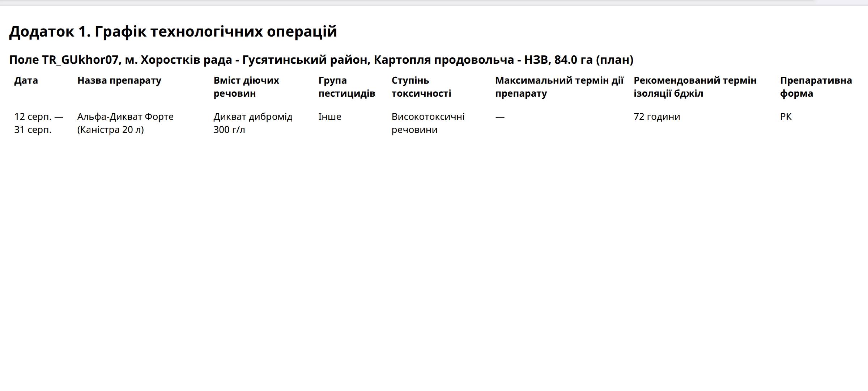Select the '12 серп. — 31 серп.' date cell
Viewport: 868px width, 391px height.
pos(39,123)
